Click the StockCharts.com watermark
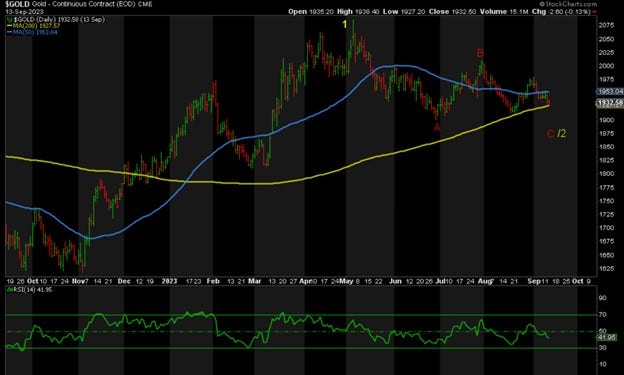 coord(571,4)
